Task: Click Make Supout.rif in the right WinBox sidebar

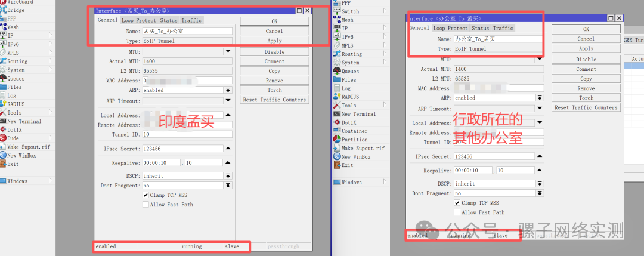Action: [363, 149]
